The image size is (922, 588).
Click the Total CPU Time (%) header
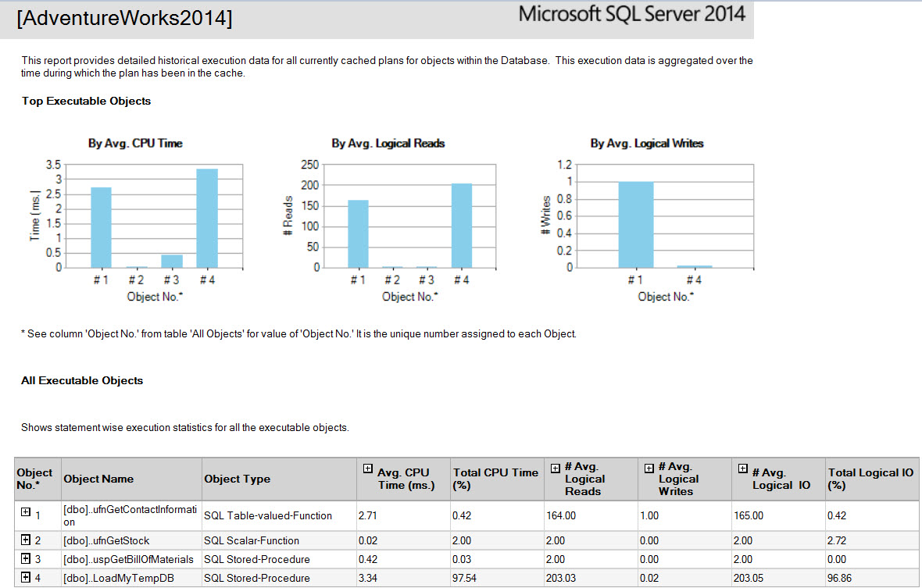click(x=495, y=479)
